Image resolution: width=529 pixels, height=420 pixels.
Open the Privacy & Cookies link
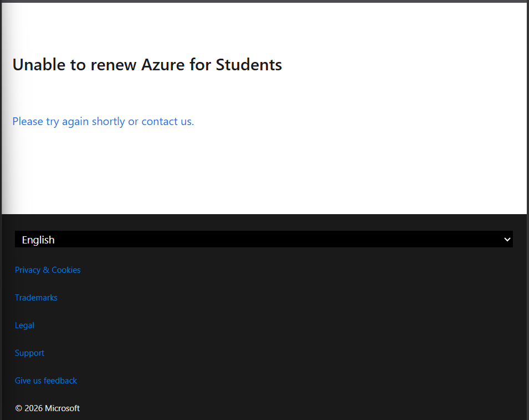point(48,270)
